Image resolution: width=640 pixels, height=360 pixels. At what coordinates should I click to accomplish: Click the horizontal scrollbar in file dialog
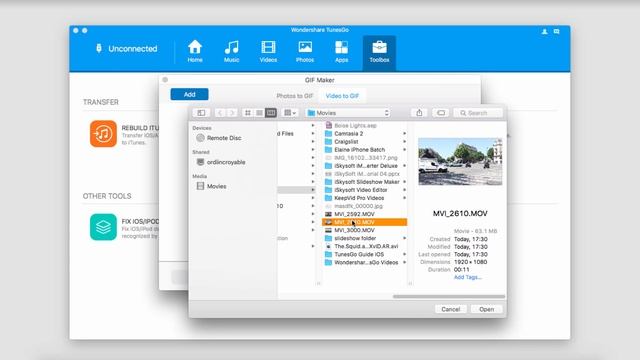449,296
